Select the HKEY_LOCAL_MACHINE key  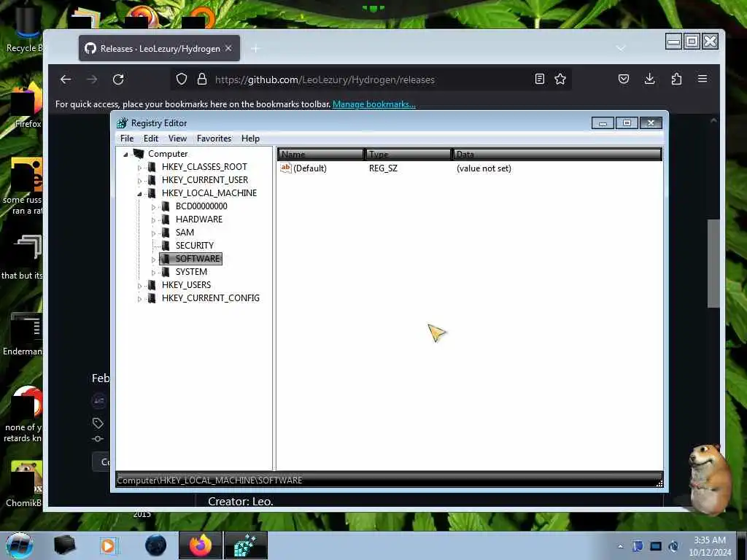pos(209,192)
